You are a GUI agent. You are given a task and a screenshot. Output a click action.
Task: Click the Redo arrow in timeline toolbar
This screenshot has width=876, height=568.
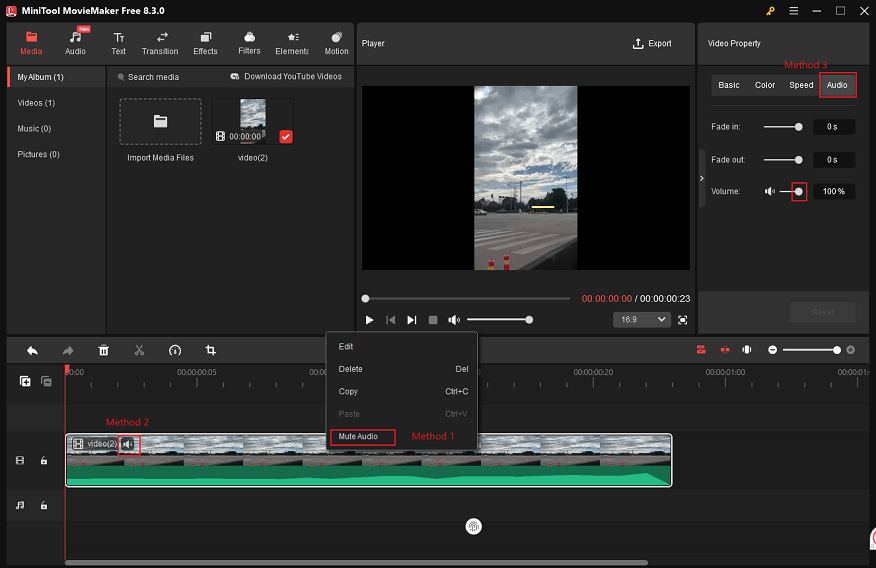pyautogui.click(x=68, y=351)
